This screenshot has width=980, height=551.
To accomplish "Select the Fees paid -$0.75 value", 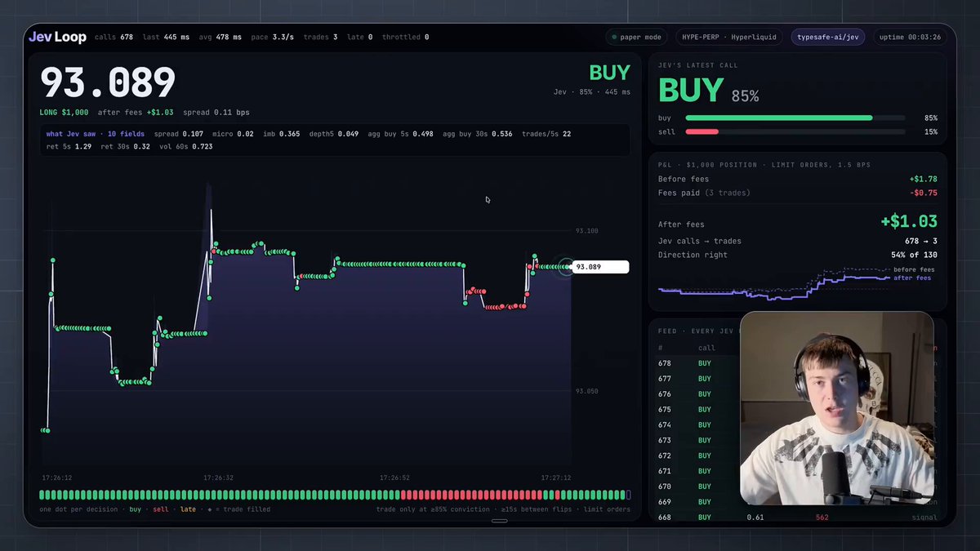I will [923, 193].
